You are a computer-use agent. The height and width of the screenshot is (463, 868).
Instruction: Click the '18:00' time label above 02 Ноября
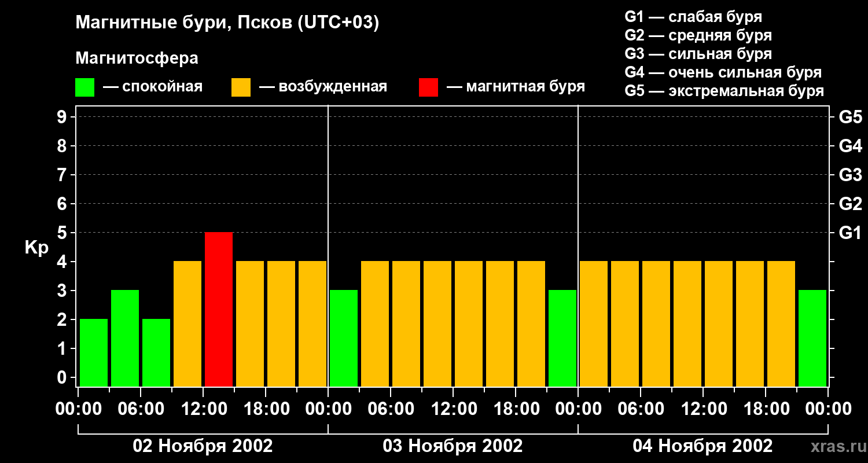click(x=266, y=409)
